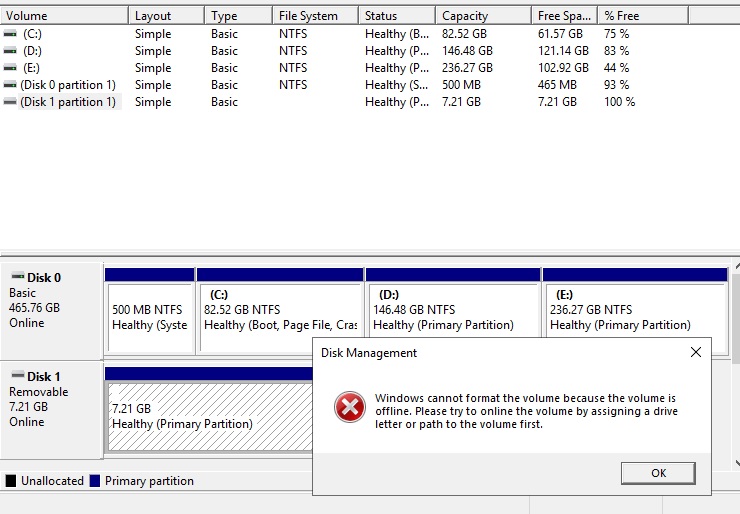
Task: Click the 93 % free value
Action: pyautogui.click(x=616, y=85)
